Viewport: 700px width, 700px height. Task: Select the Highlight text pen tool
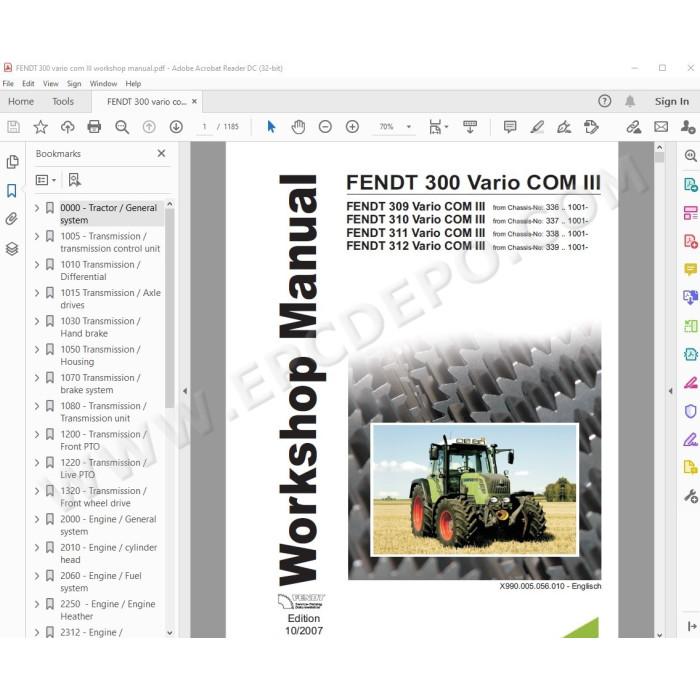[537, 127]
